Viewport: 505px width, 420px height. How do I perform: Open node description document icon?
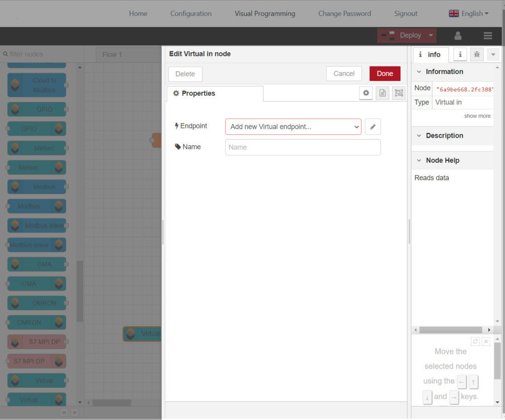coord(382,93)
